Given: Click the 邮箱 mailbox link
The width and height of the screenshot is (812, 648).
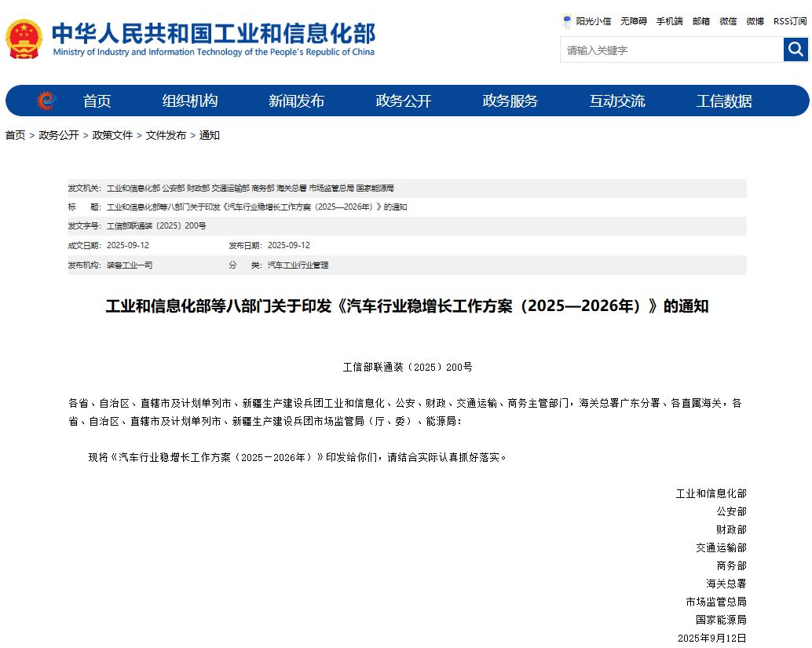Looking at the screenshot, I should [x=701, y=21].
